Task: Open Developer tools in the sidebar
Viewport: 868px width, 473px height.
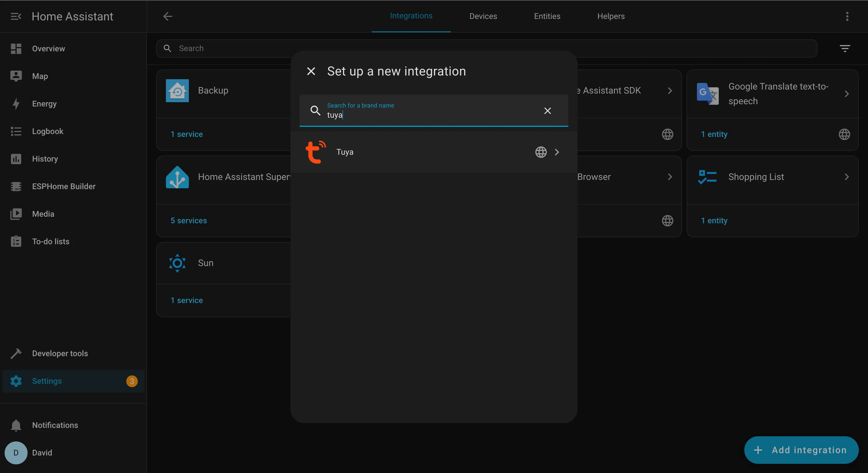Action: (x=60, y=353)
